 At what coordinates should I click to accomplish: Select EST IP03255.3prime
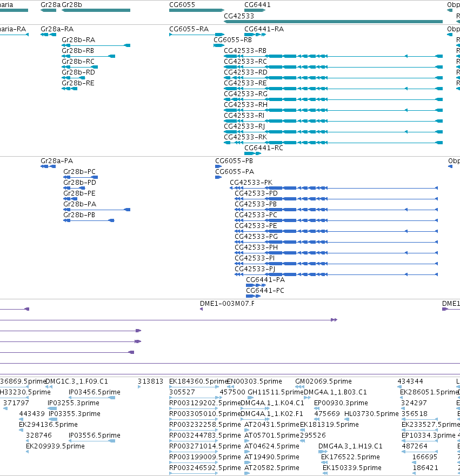click(52, 408)
